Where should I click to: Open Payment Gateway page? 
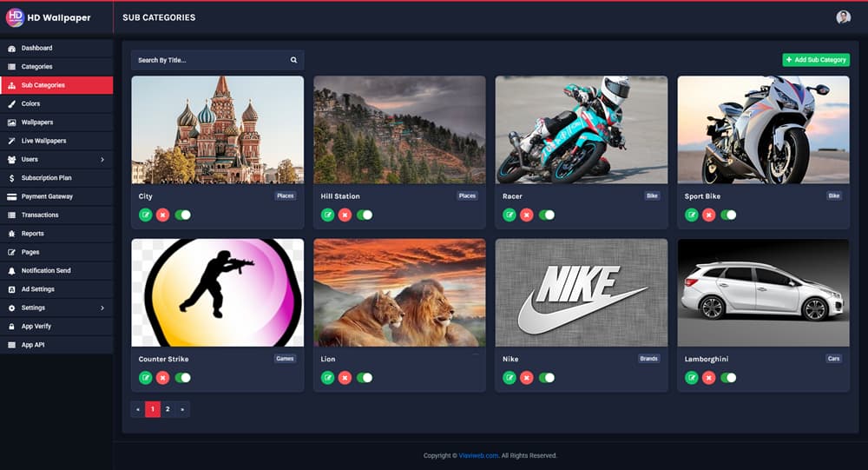[x=56, y=196]
